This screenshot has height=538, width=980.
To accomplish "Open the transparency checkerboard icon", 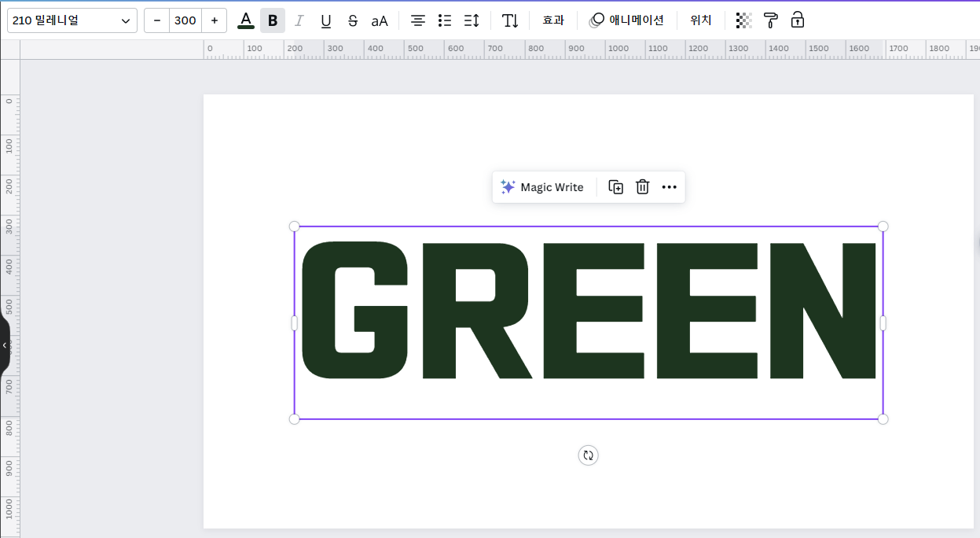I will pyautogui.click(x=743, y=20).
